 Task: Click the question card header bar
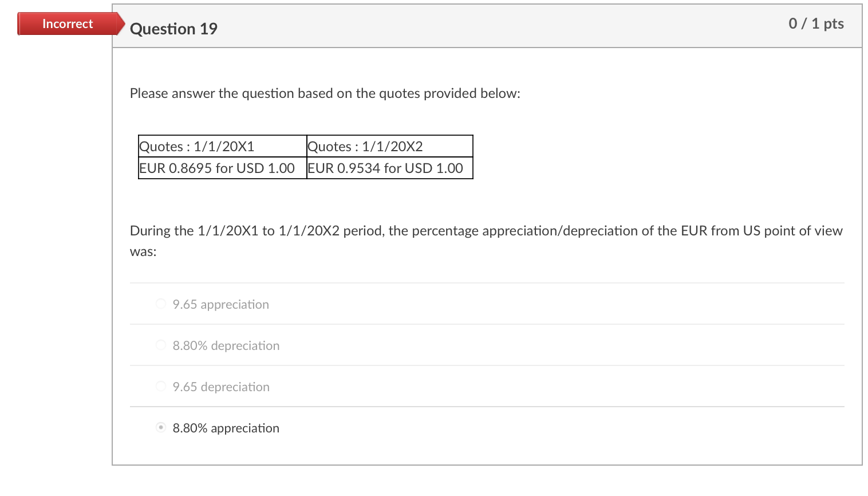(487, 26)
